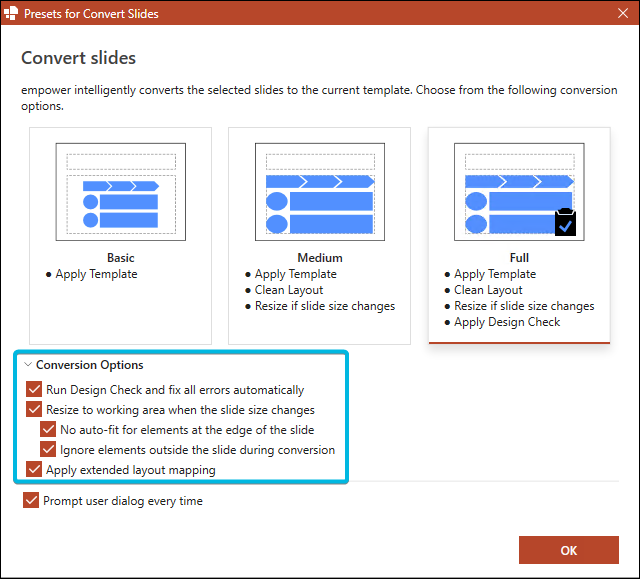
Task: Click 'Clean Layout' bullet in Full card
Action: coord(488,290)
